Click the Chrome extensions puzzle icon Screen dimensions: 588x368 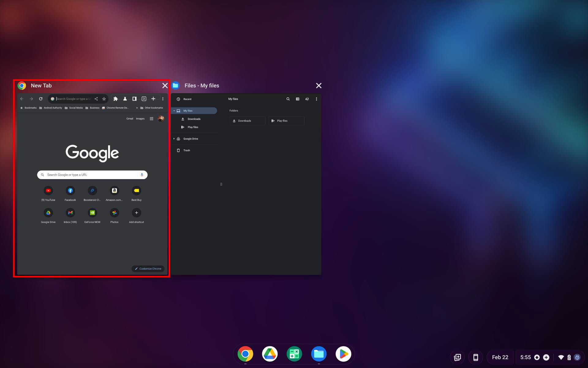click(x=115, y=99)
